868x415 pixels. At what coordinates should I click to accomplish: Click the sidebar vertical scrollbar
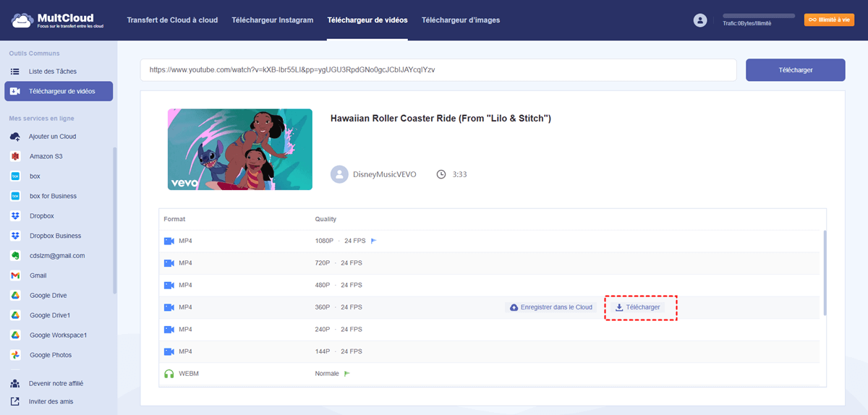[114, 221]
